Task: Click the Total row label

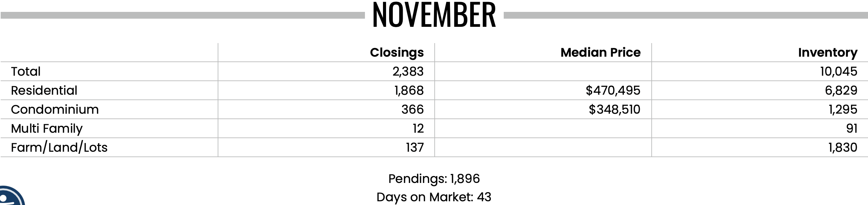Action: pos(26,71)
